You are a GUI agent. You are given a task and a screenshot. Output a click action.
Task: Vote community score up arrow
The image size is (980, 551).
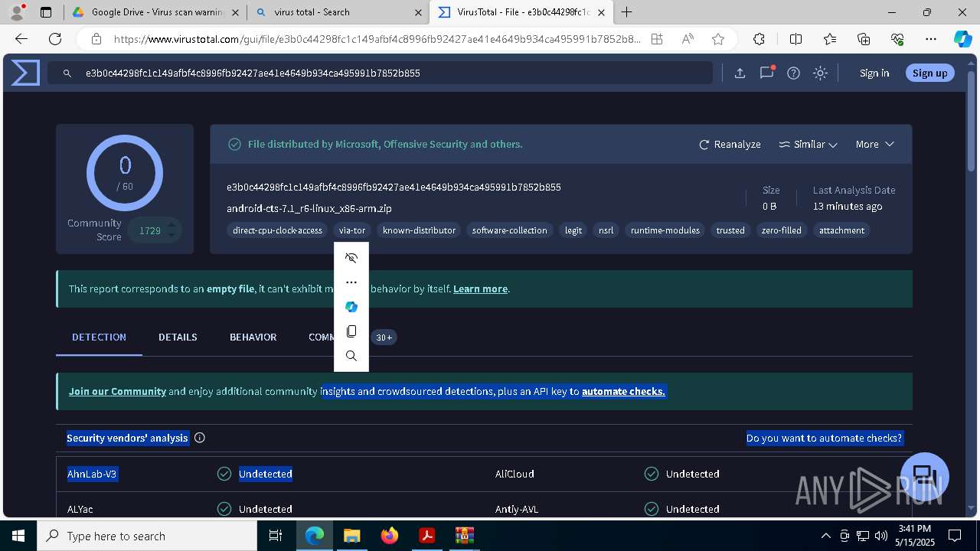pos(171,224)
